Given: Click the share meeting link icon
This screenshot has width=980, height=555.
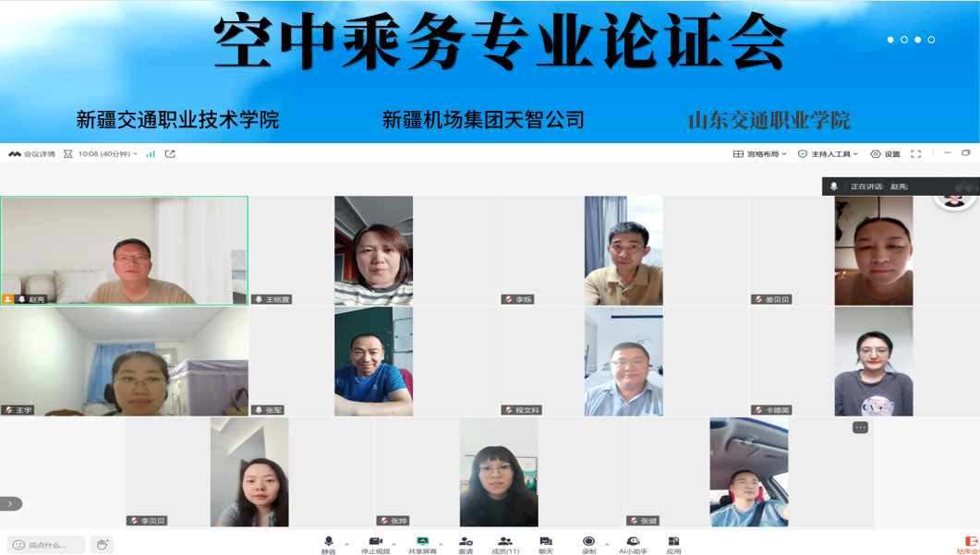Looking at the screenshot, I should [170, 153].
